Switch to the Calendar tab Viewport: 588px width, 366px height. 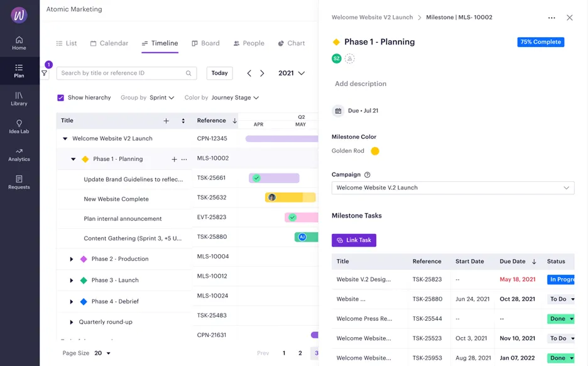click(x=109, y=43)
